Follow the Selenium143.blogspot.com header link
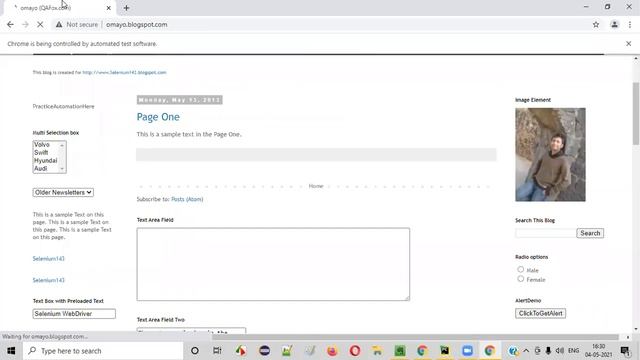 click(x=124, y=72)
